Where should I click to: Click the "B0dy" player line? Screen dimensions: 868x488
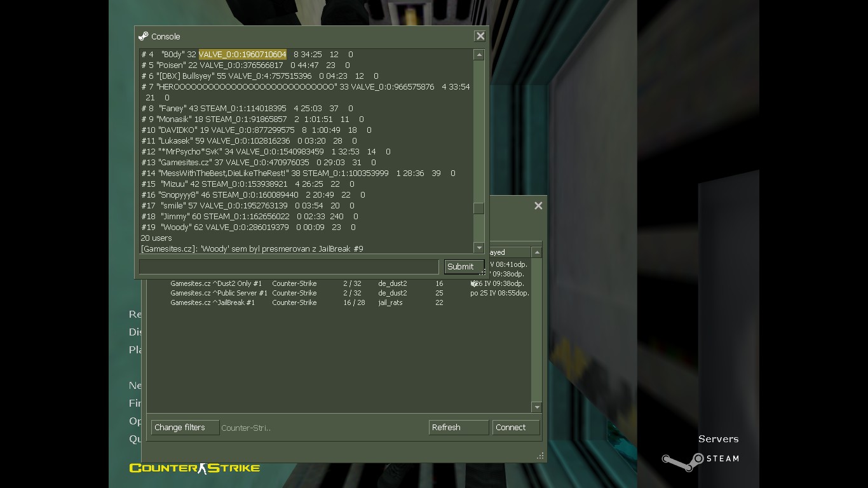tap(247, 55)
